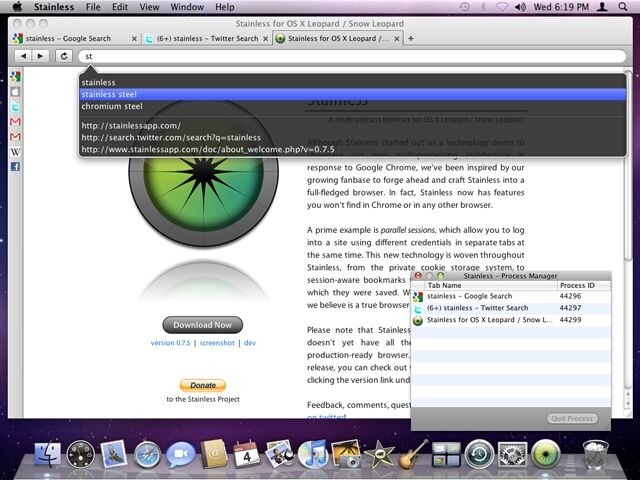Open the first Gmail bookmark in the sidebar
640x480 pixels.
click(16, 122)
